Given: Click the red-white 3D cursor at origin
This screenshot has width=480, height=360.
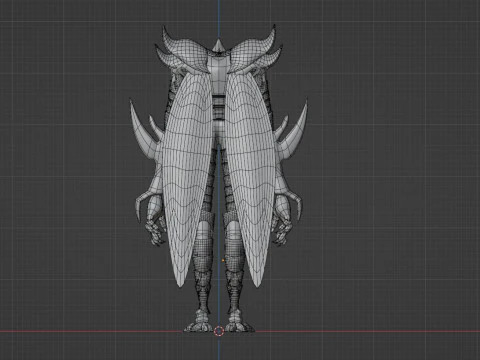Looking at the screenshot, I should point(219,331).
